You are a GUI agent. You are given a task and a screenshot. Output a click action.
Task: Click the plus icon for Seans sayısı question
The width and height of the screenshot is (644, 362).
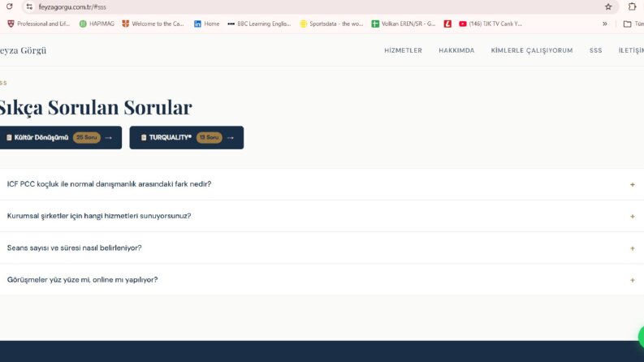[x=633, y=248]
